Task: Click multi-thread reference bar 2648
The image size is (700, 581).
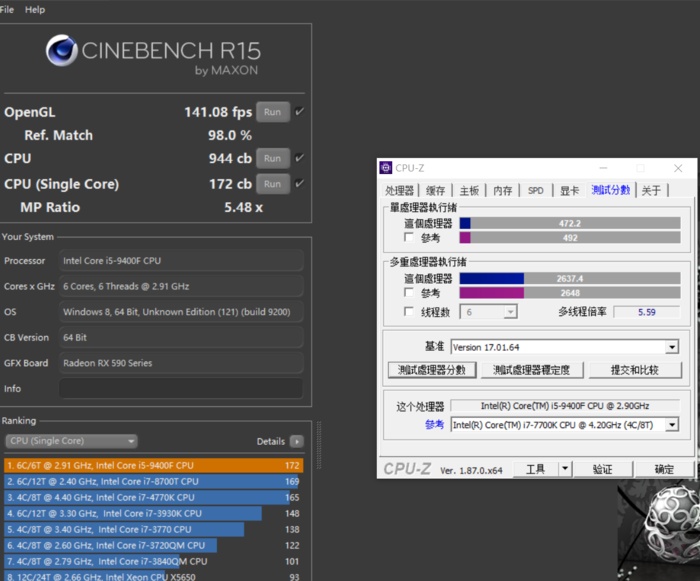Action: pyautogui.click(x=570, y=293)
